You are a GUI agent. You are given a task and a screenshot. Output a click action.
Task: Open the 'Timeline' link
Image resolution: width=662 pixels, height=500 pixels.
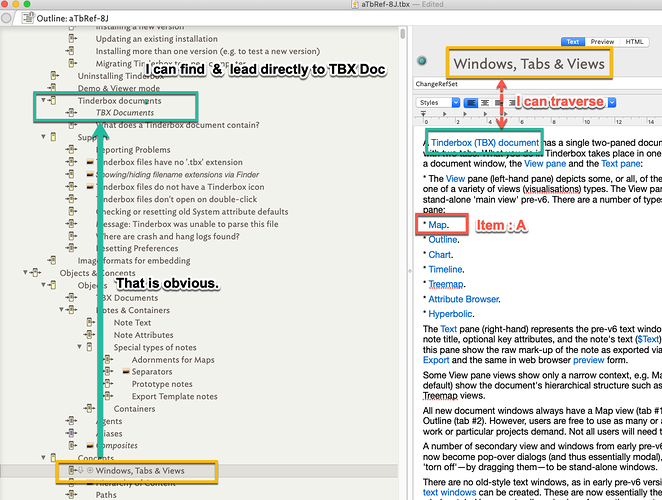[445, 269]
